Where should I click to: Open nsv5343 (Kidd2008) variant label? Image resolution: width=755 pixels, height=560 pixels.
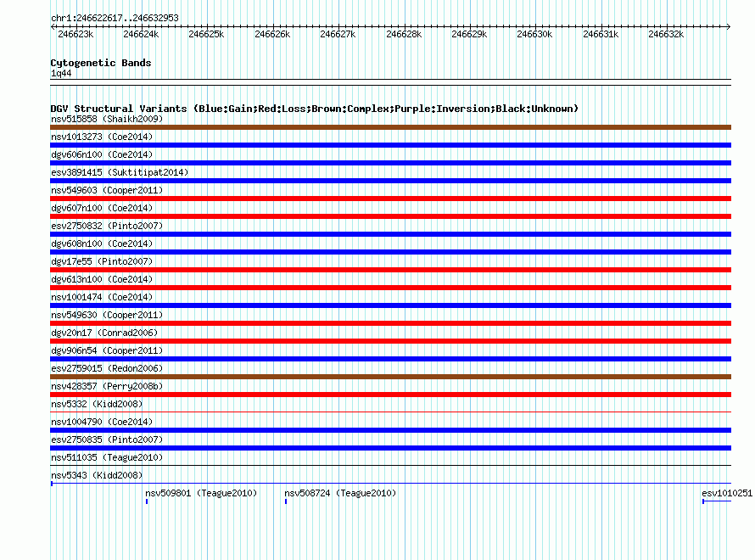coord(97,475)
